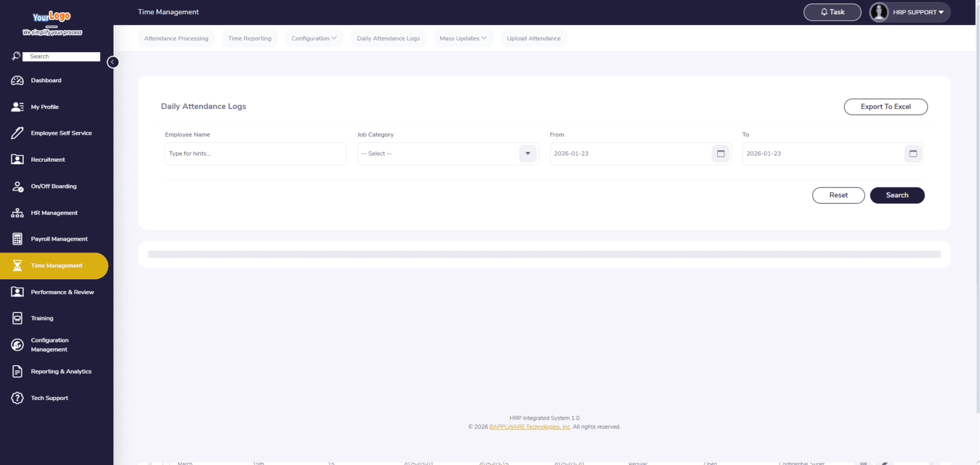Expand the Mass Updates dropdown

463,39
